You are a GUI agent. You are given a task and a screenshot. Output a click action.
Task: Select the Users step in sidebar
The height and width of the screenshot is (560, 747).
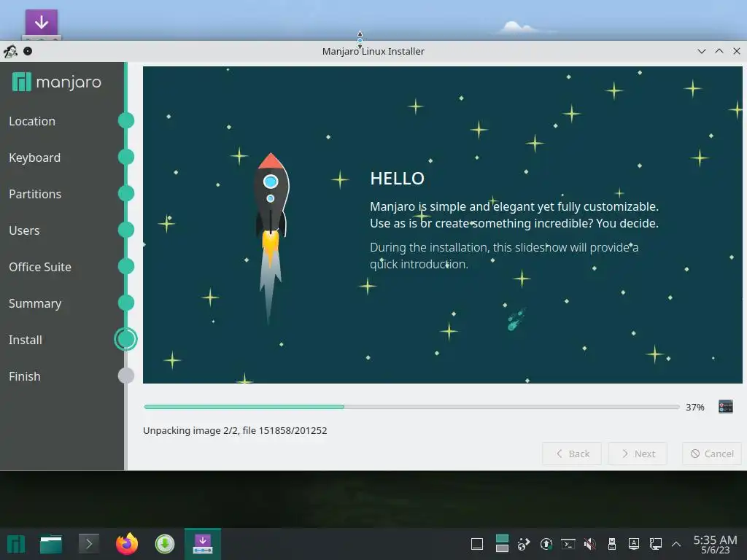[x=24, y=230]
